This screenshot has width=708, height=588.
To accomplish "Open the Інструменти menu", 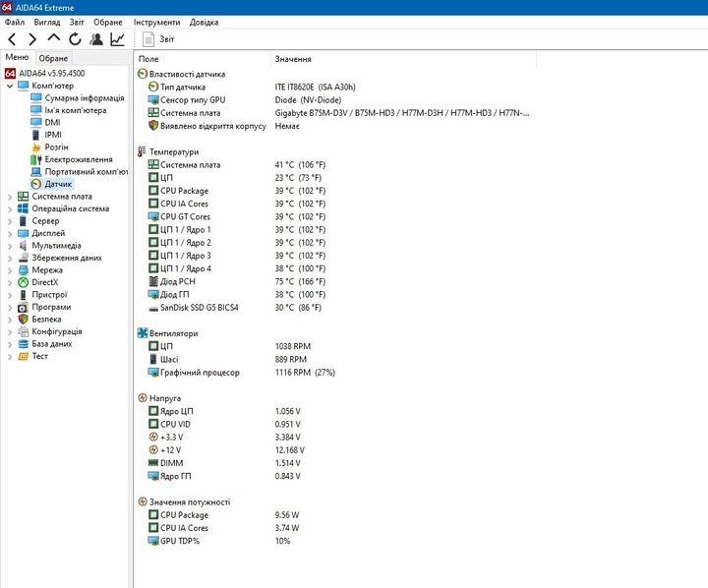I will coord(156,22).
